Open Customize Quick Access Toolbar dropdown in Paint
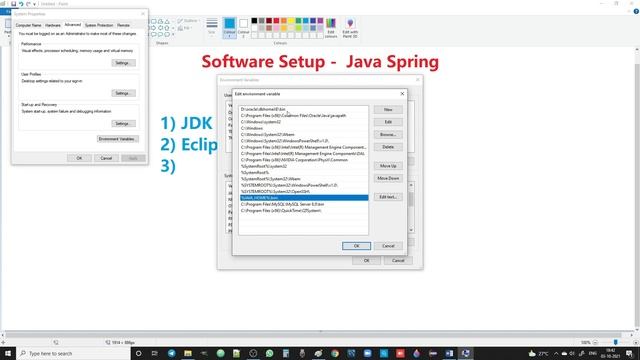The width and height of the screenshot is (640, 360). click(34, 4)
